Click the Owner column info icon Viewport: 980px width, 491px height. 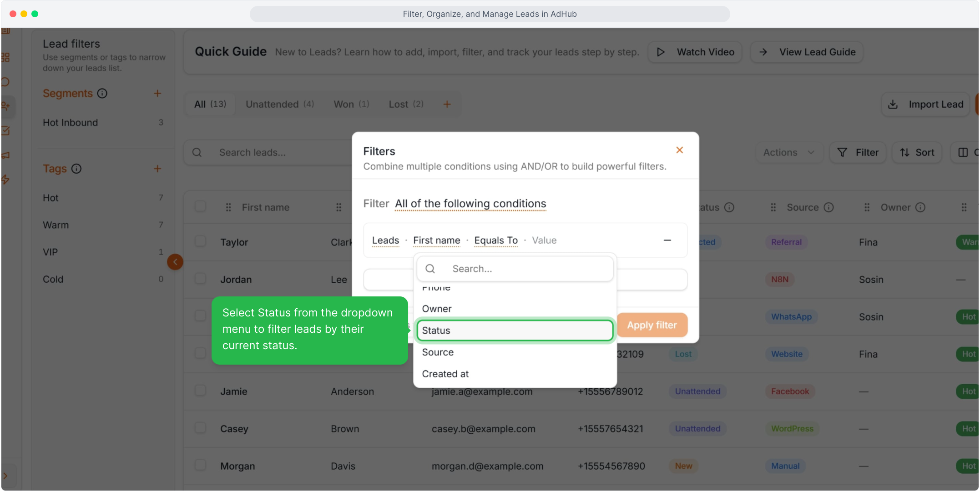920,207
